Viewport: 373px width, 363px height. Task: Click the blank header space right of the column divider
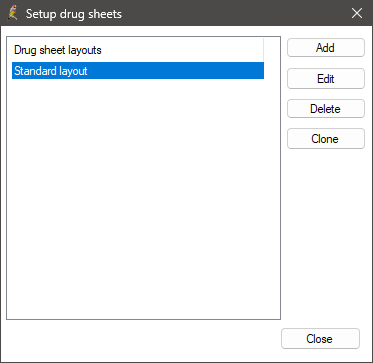(x=272, y=50)
